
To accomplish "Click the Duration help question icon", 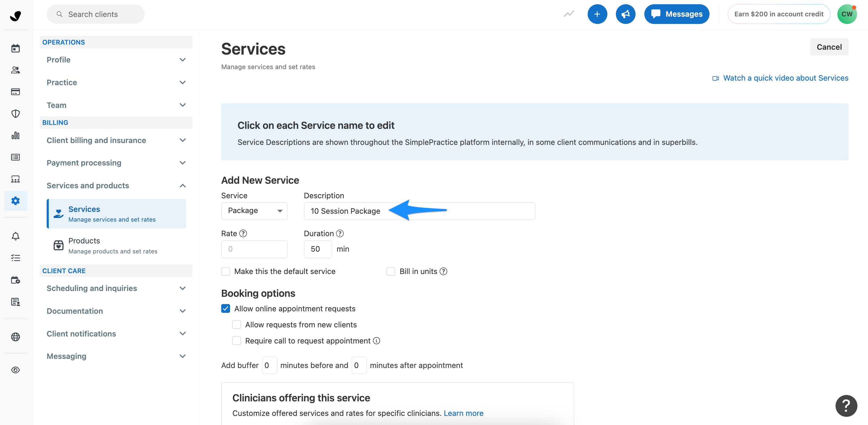I will point(340,233).
